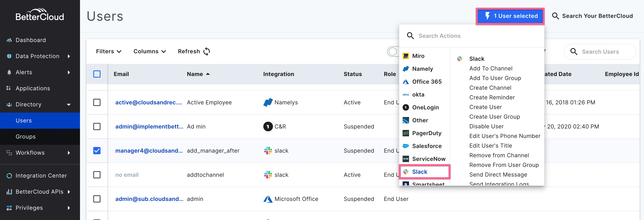Open the Dashboard from the sidebar
Image resolution: width=644 pixels, height=220 pixels.
tap(31, 40)
